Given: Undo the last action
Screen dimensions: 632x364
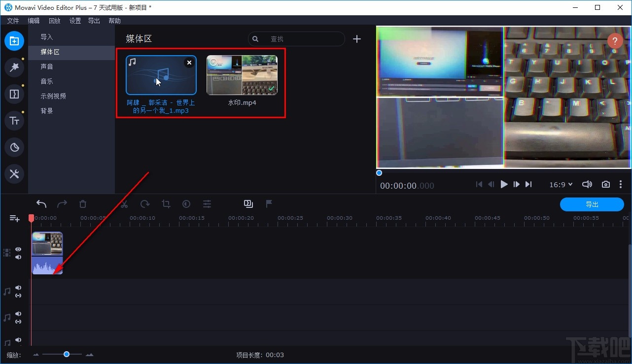Looking at the screenshot, I should click(x=41, y=204).
